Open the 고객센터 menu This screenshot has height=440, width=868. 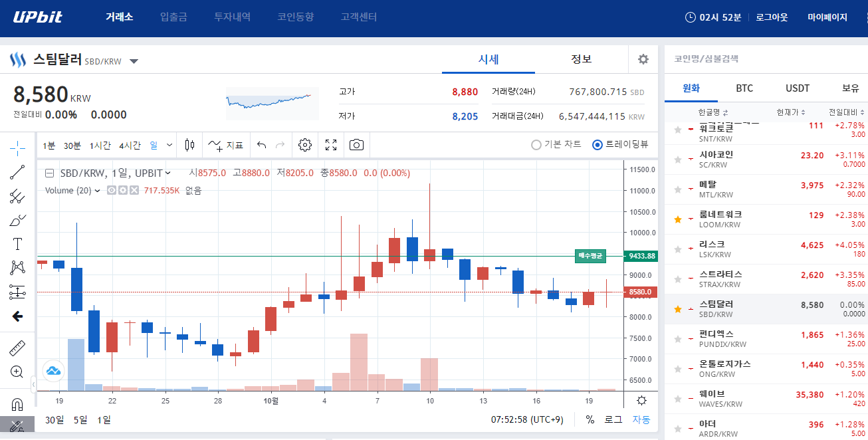click(x=358, y=17)
